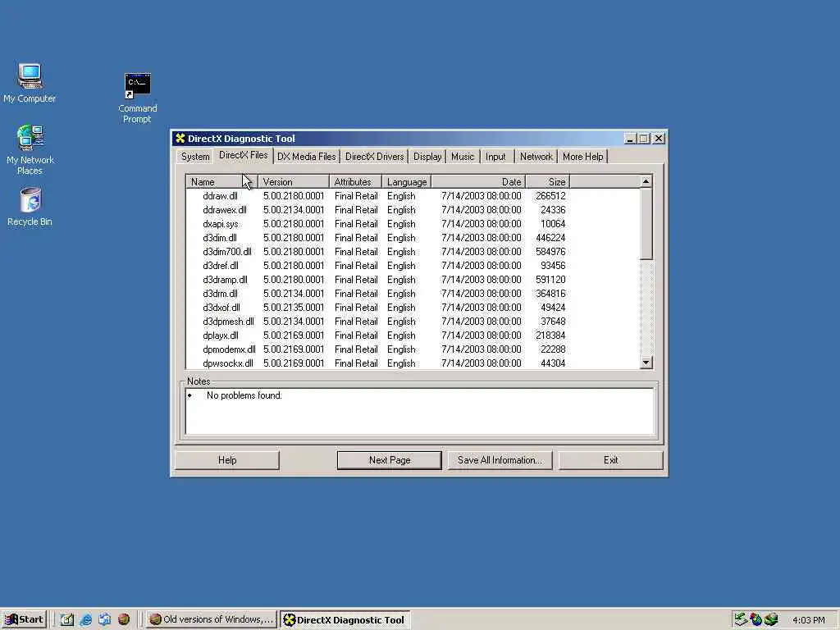Sort by the Version column header
The height and width of the screenshot is (630, 840).
coord(294,182)
